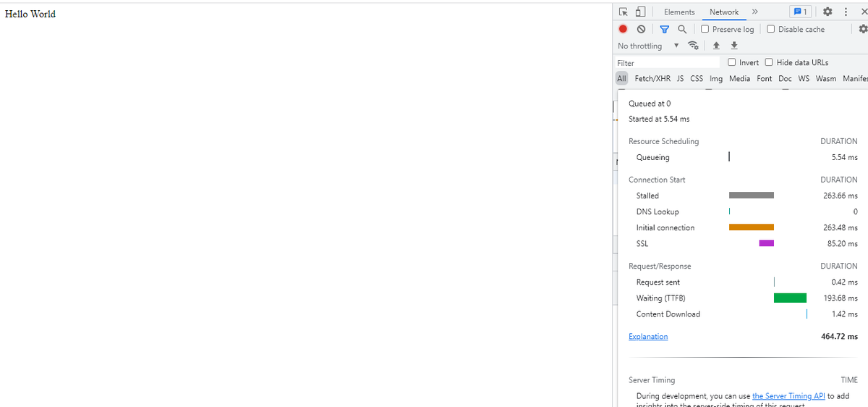Show more DevTools tabs chevron
This screenshot has width=868, height=407.
click(x=754, y=12)
